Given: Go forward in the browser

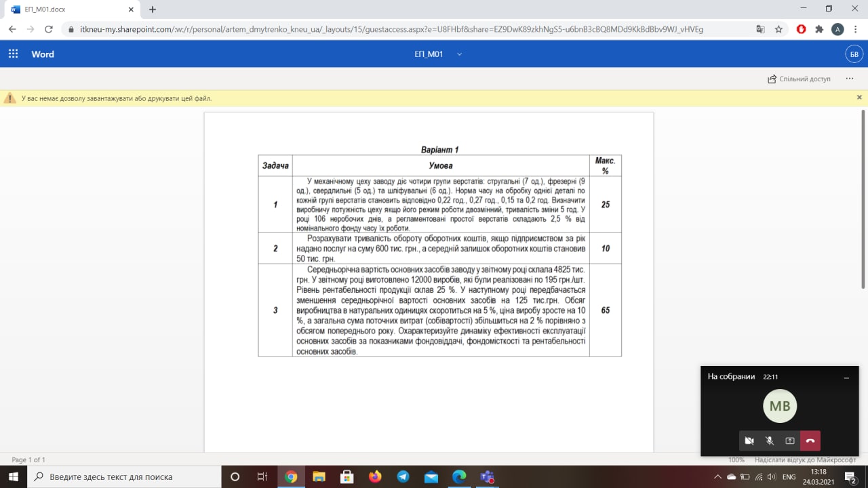Looking at the screenshot, I should (x=31, y=29).
